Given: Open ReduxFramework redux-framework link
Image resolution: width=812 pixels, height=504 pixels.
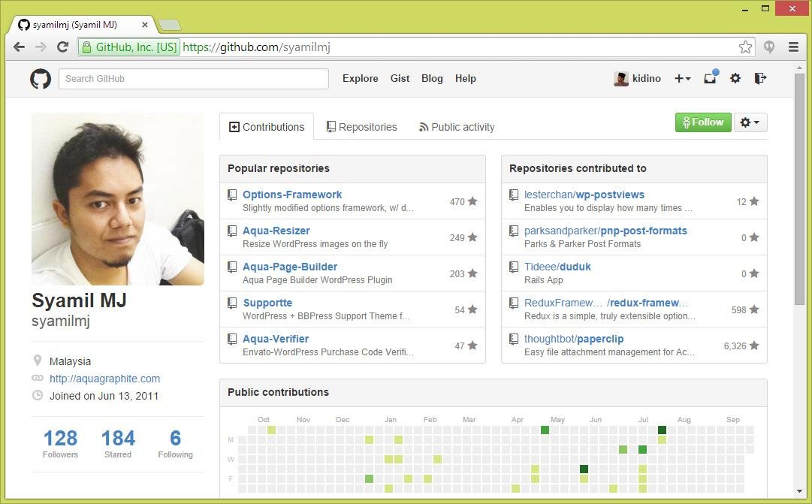Looking at the screenshot, I should [606, 303].
